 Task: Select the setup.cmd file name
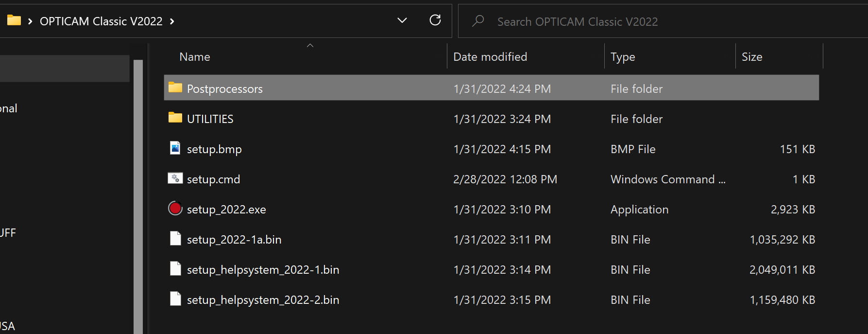tap(213, 179)
